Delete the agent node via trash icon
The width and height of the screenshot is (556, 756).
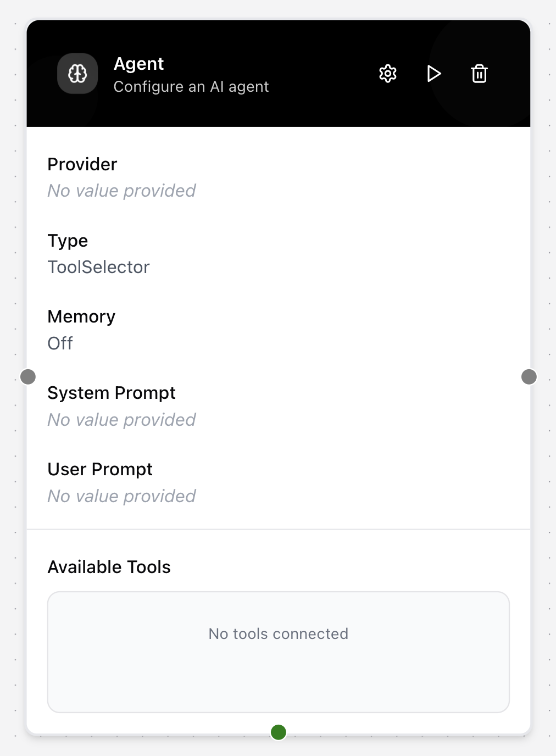point(479,74)
